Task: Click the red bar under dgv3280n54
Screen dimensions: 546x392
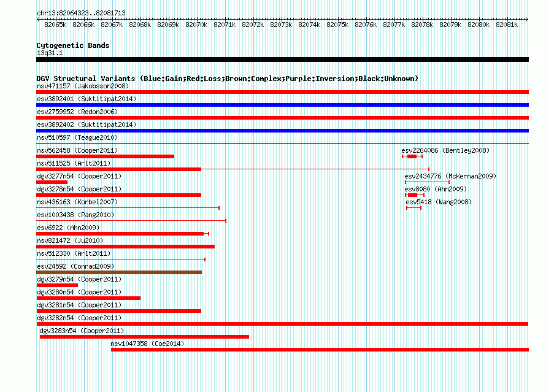Action: (88, 298)
